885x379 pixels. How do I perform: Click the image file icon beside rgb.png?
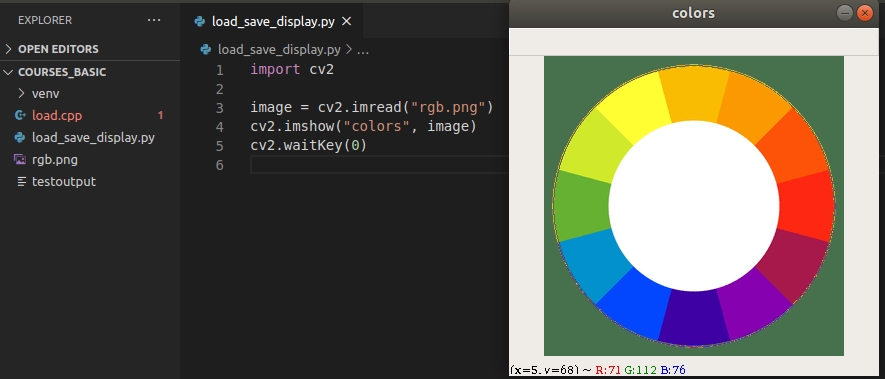click(x=20, y=160)
